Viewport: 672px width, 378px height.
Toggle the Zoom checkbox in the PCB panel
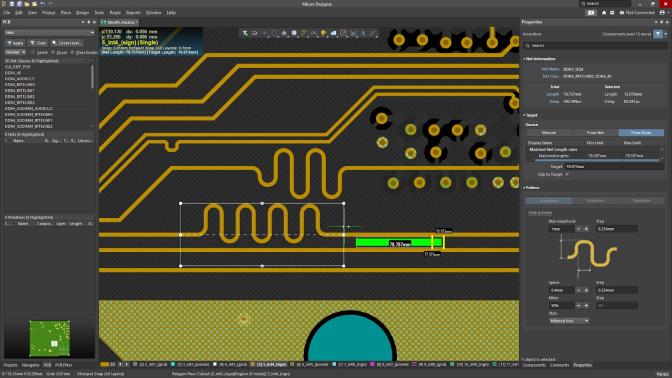(x=53, y=52)
